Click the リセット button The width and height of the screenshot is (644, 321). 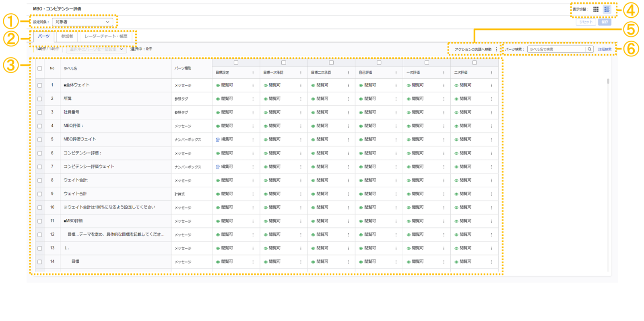586,22
